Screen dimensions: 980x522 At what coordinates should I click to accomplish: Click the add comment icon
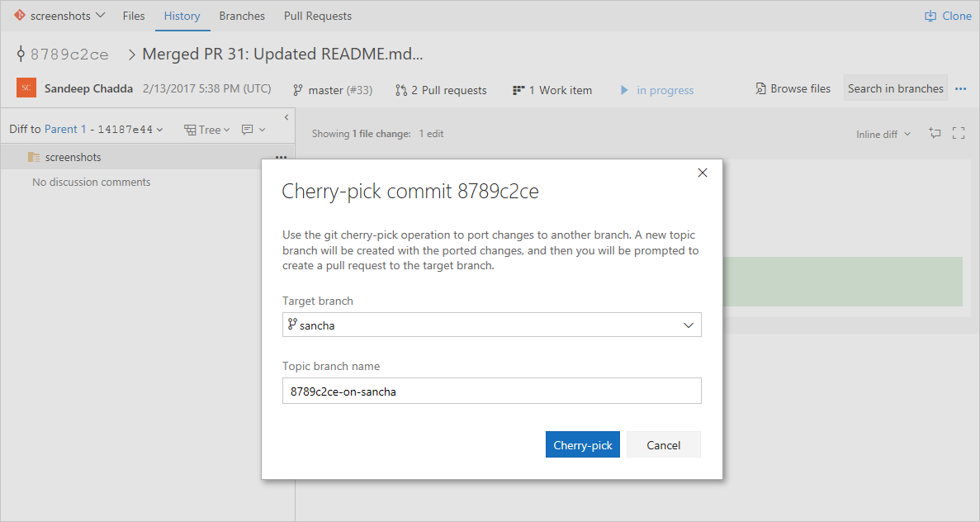coord(935,132)
